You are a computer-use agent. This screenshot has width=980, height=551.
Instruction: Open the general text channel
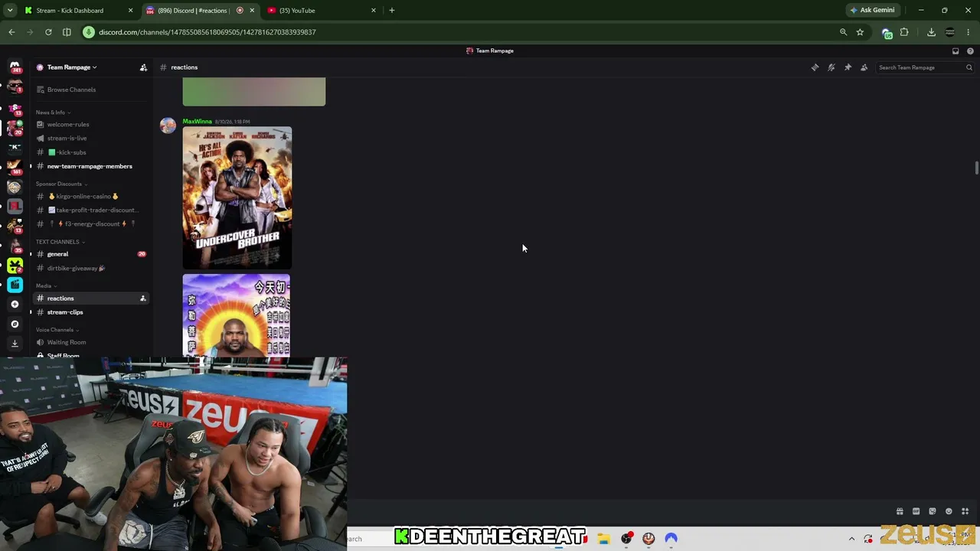click(90, 254)
